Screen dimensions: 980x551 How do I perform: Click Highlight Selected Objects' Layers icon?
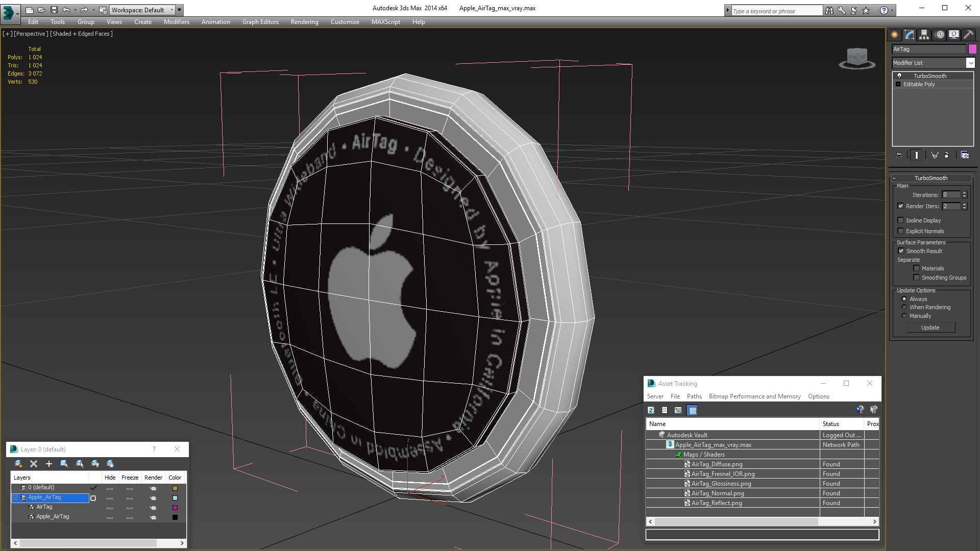[80, 464]
